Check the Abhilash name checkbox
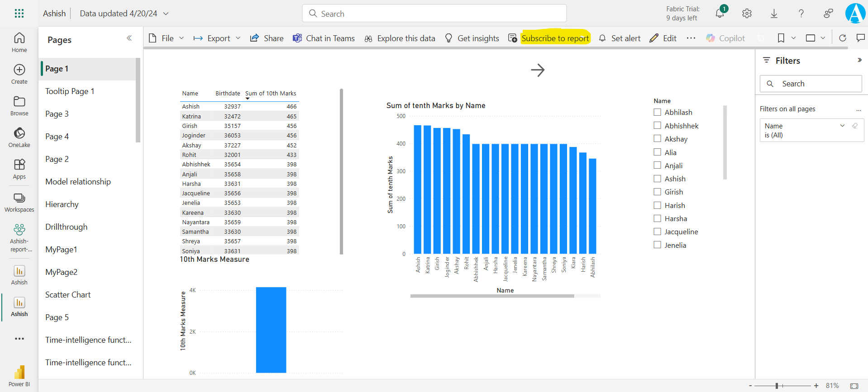The width and height of the screenshot is (868, 392). pos(658,112)
